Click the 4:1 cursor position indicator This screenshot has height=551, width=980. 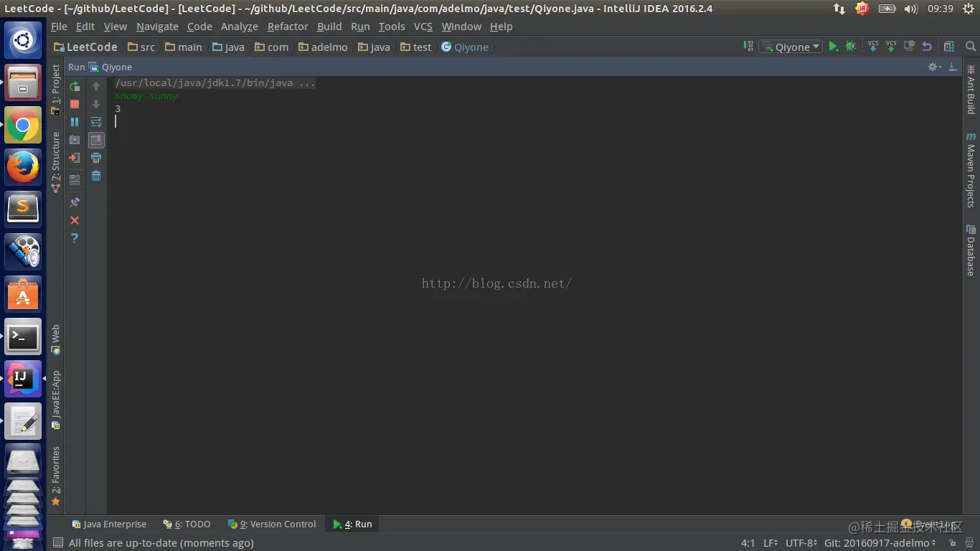pyautogui.click(x=748, y=543)
